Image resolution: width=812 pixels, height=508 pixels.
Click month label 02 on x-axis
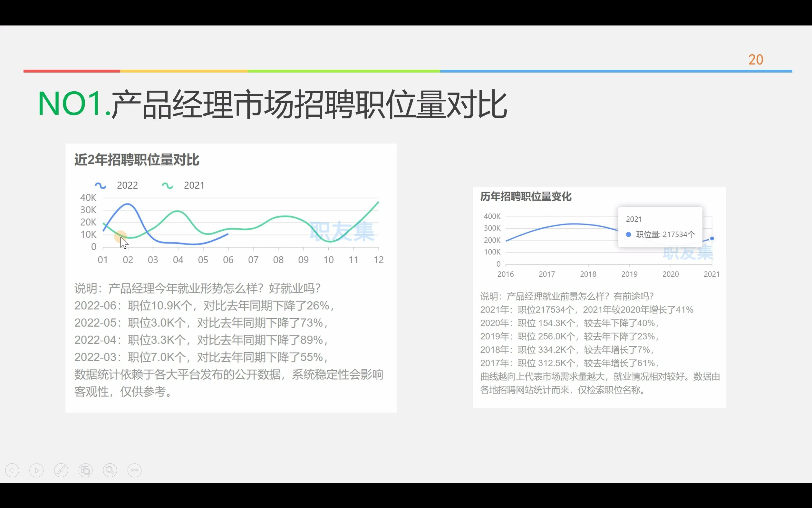pos(128,260)
